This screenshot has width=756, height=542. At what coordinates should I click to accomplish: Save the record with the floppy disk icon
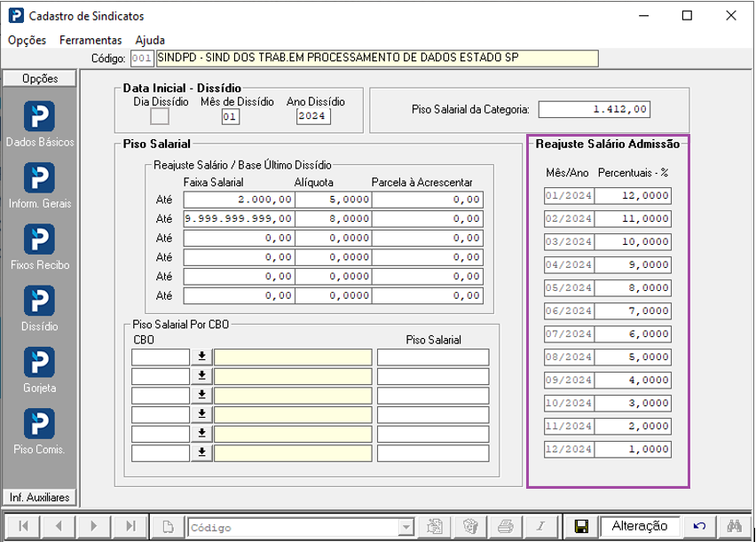(581, 527)
